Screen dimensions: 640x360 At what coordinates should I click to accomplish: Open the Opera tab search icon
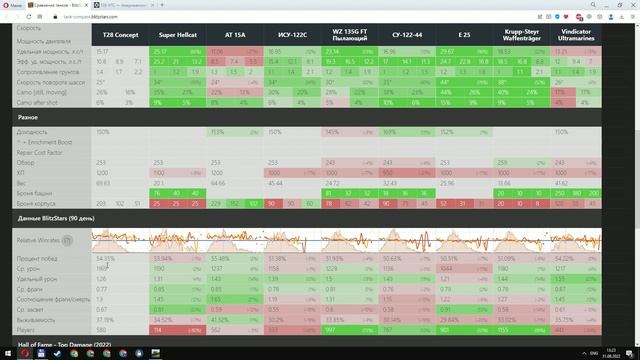(x=593, y=5)
